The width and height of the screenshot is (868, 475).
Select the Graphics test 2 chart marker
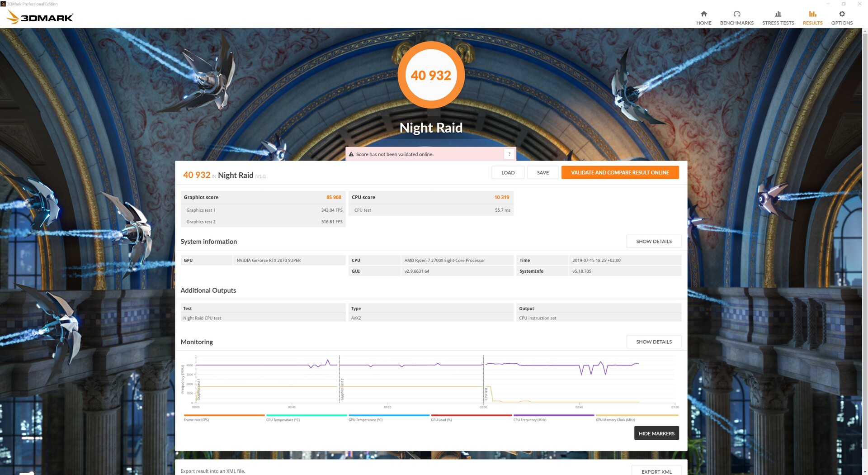(x=342, y=389)
